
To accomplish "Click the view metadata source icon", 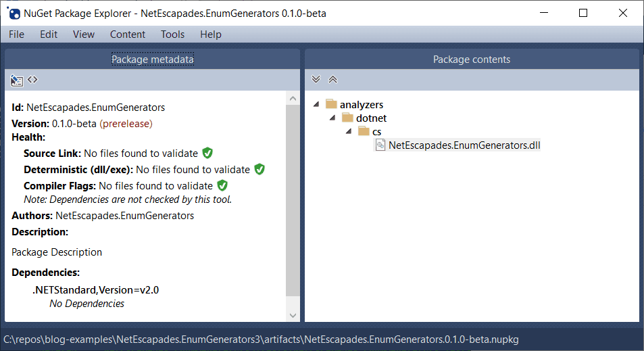I will click(32, 80).
